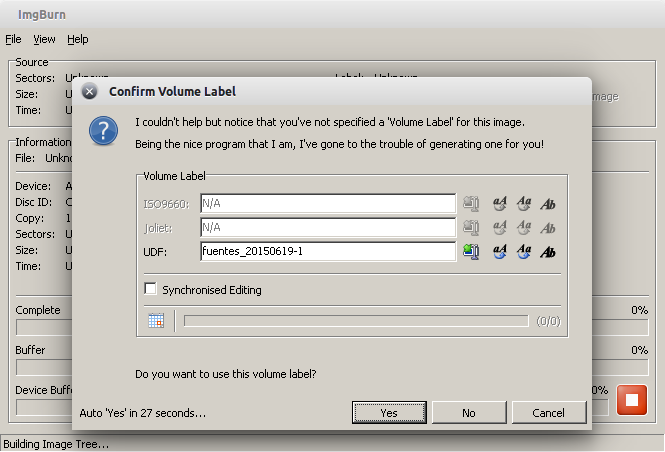Click the label character count progress bar
Image resolution: width=665 pixels, height=452 pixels.
(x=356, y=321)
